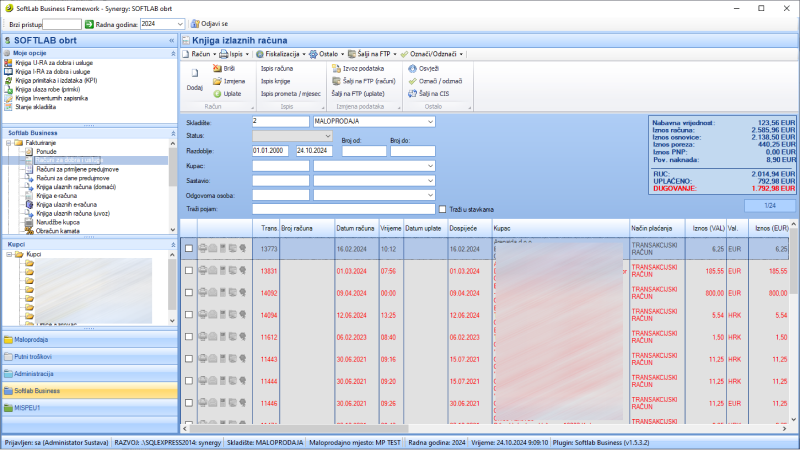Open the Kupac selection dropdown

pos(430,165)
